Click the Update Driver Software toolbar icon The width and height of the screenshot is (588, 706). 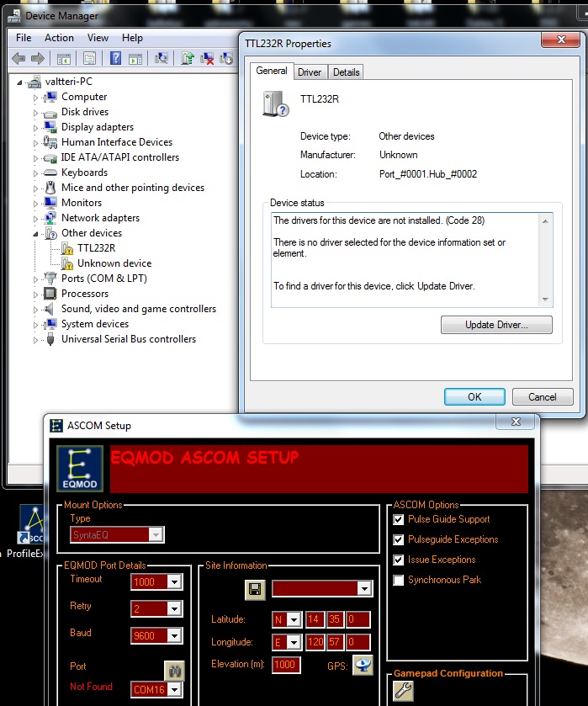click(x=188, y=58)
